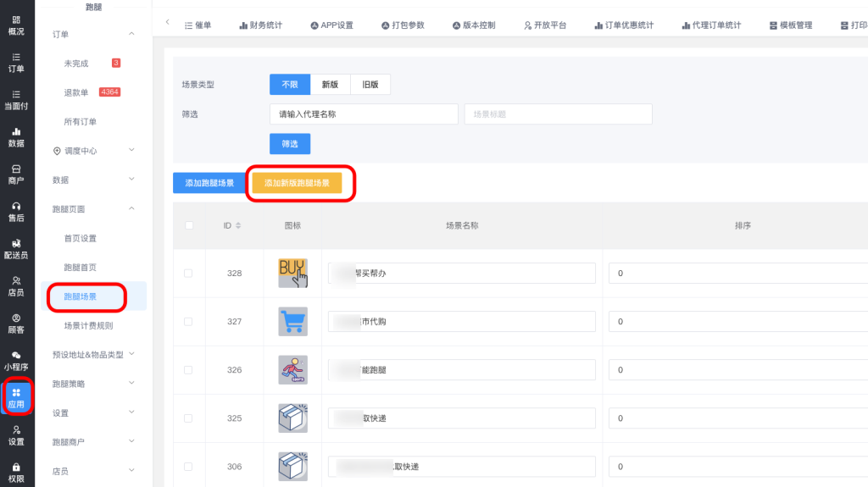Expand the 跑腿策略 submenu
Viewport: 868px width, 487px height.
pyautogui.click(x=93, y=384)
